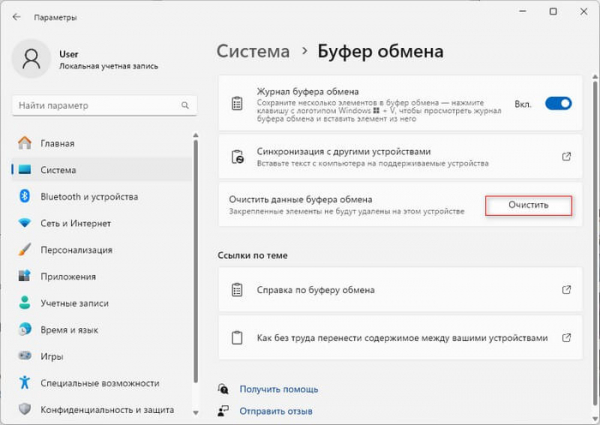Open Справка по буферу обмена text
The height and width of the screenshot is (425, 600).
click(x=316, y=290)
